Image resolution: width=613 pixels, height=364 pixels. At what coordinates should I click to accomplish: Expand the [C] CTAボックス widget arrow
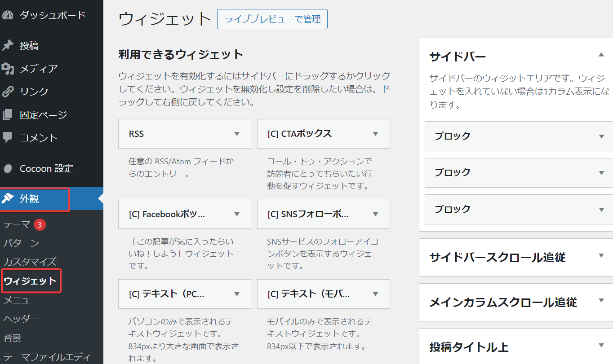pos(376,134)
